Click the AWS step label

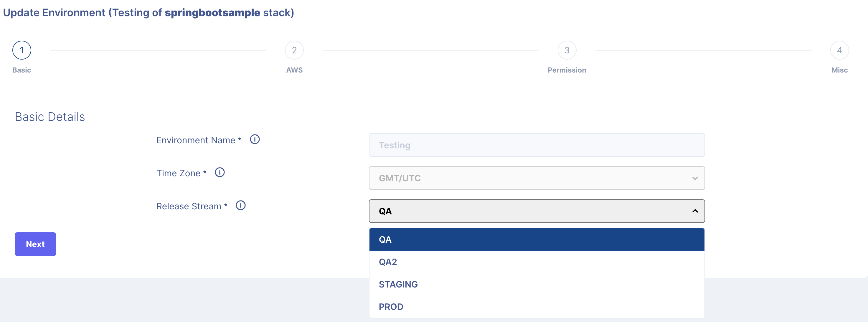tap(294, 70)
